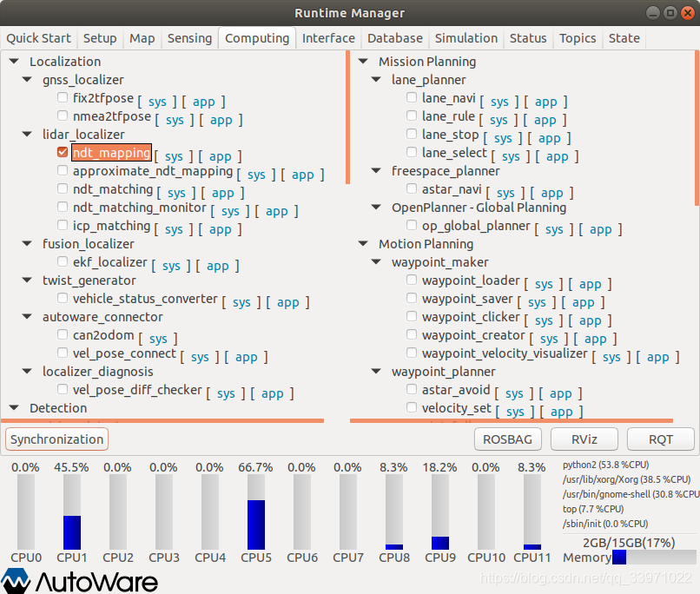Switch to the Interface tab
This screenshot has width=700, height=594.
pyautogui.click(x=328, y=38)
